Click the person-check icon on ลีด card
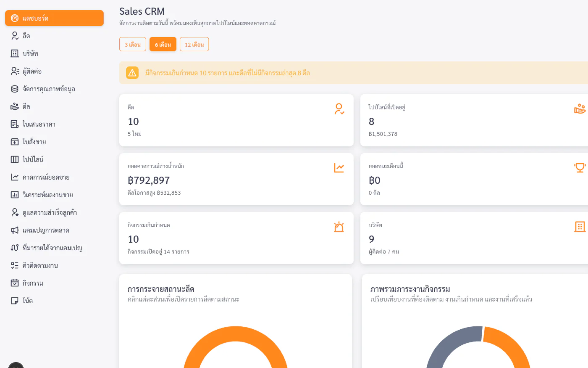 339,109
